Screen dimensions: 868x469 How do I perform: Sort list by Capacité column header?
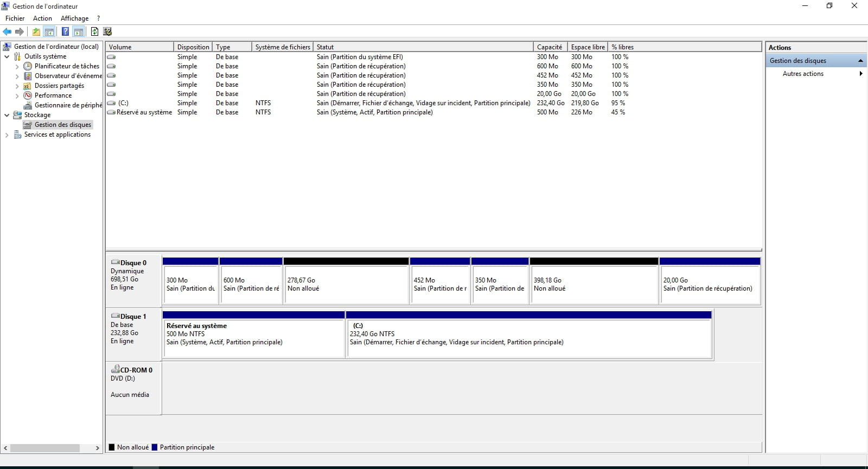tap(549, 47)
